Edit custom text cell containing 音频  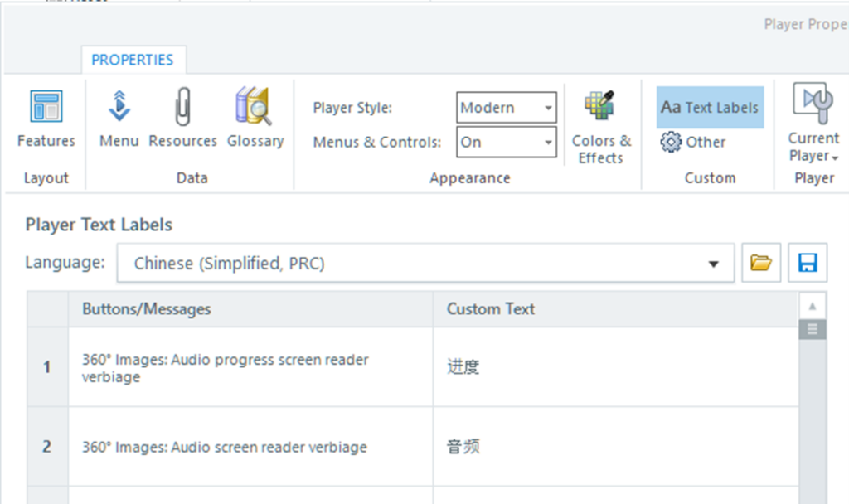click(614, 447)
